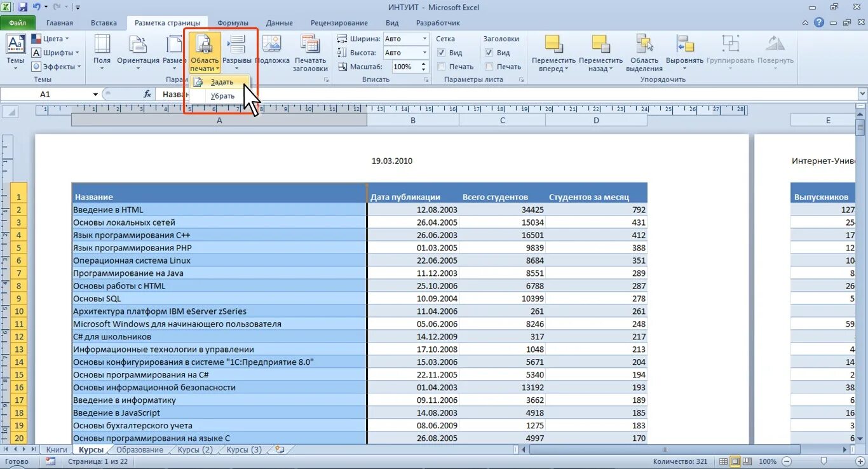Open the Образование sheet tab
This screenshot has width=868, height=469.
(139, 449)
